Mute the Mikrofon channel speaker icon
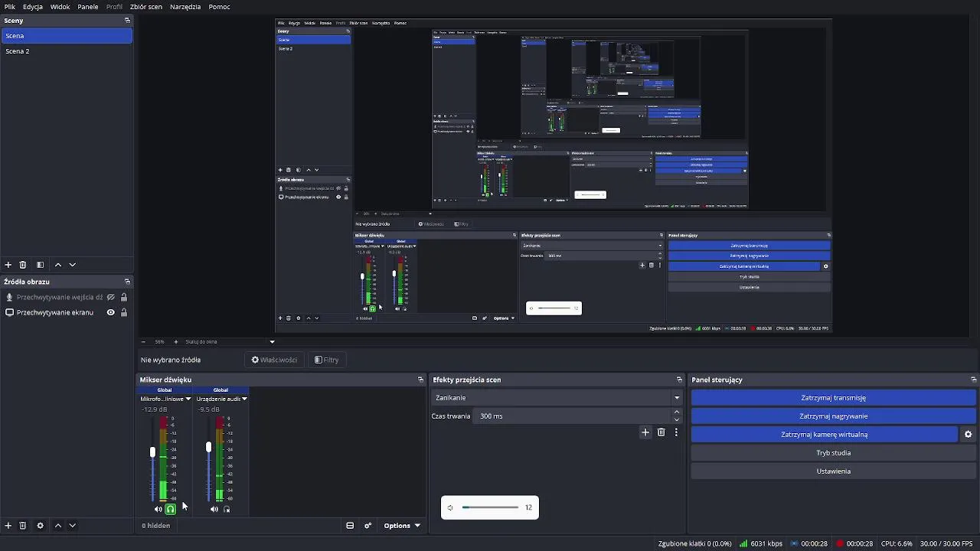 [158, 509]
